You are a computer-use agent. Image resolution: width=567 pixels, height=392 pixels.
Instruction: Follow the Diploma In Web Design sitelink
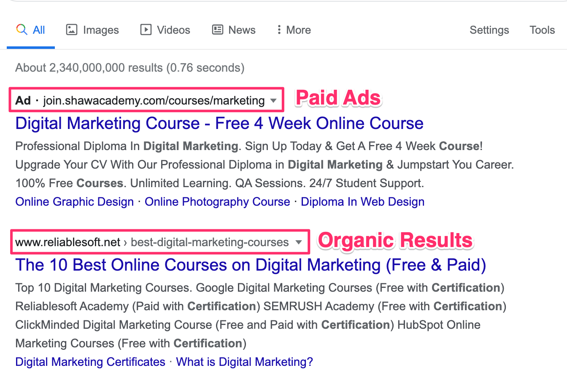pyautogui.click(x=362, y=202)
